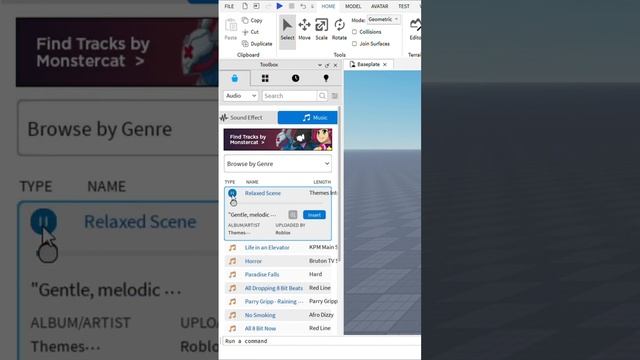The image size is (640, 360).
Task: Duplicate the selected object
Action: point(257,44)
